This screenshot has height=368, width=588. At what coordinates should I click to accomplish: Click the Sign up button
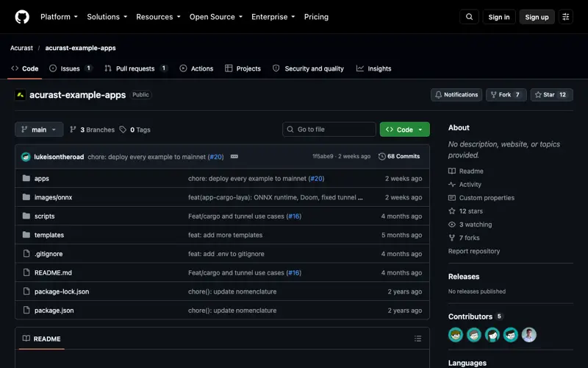[x=537, y=17]
